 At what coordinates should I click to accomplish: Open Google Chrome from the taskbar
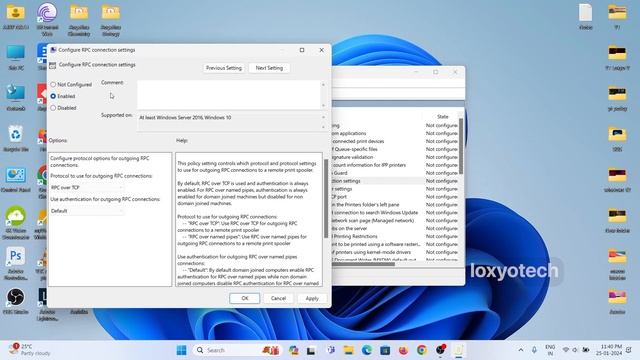(x=422, y=350)
